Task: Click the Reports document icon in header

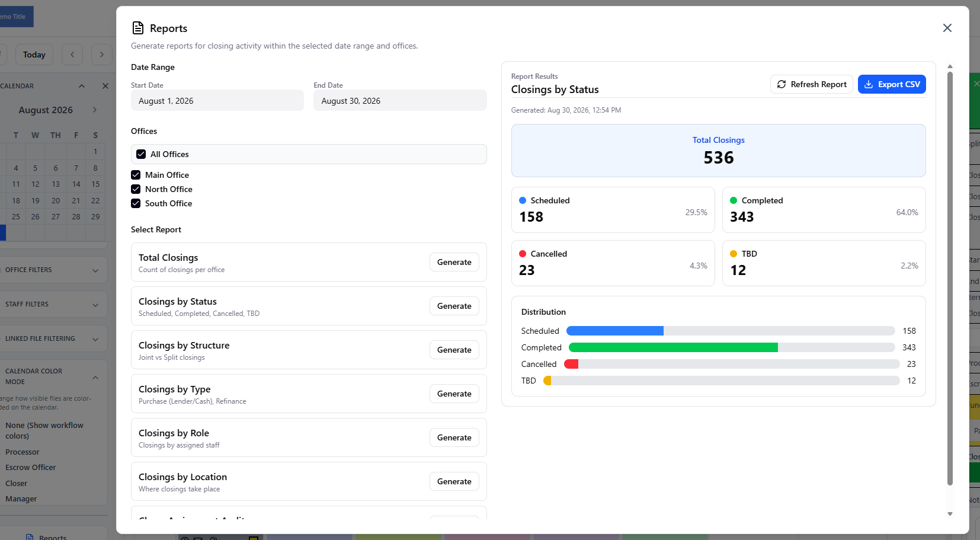Action: pyautogui.click(x=138, y=28)
